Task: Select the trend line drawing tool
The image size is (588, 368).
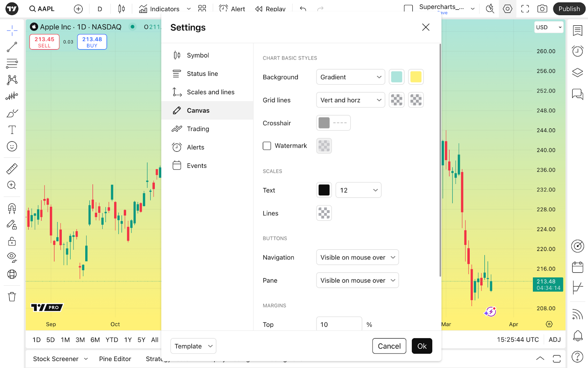Action: pos(12,47)
